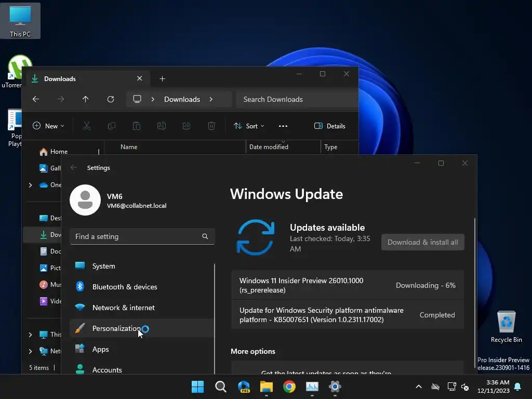The image size is (532, 399).
Task: Toggle the Details pane in File Explorer
Action: tap(330, 126)
